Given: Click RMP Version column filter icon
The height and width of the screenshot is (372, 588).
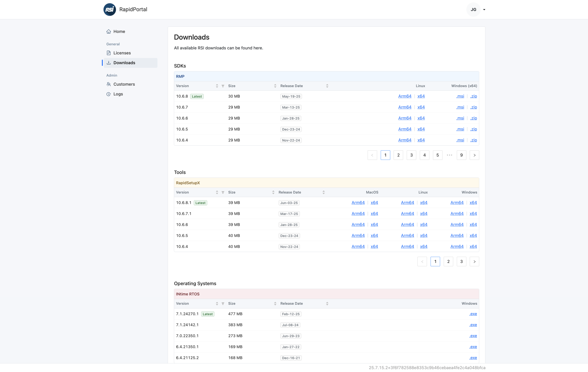Looking at the screenshot, I should coord(223,86).
